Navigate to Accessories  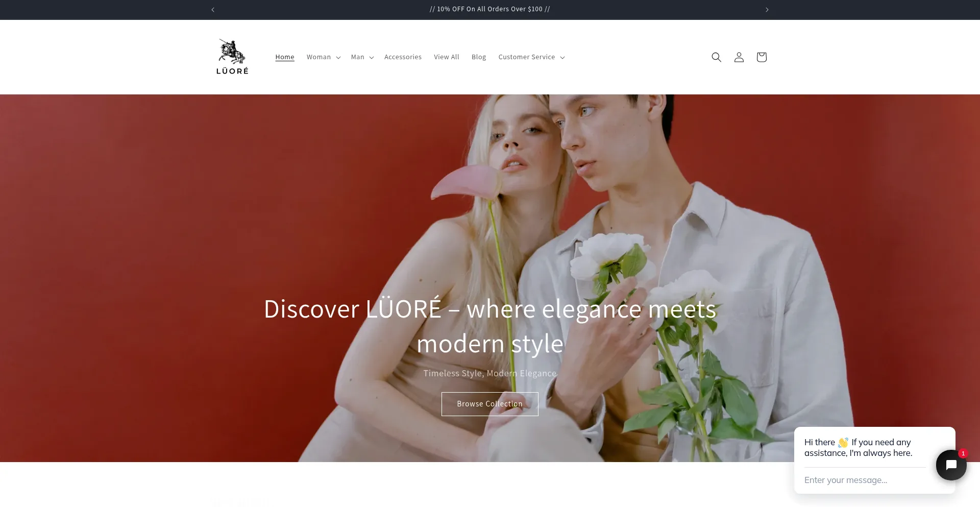point(403,57)
